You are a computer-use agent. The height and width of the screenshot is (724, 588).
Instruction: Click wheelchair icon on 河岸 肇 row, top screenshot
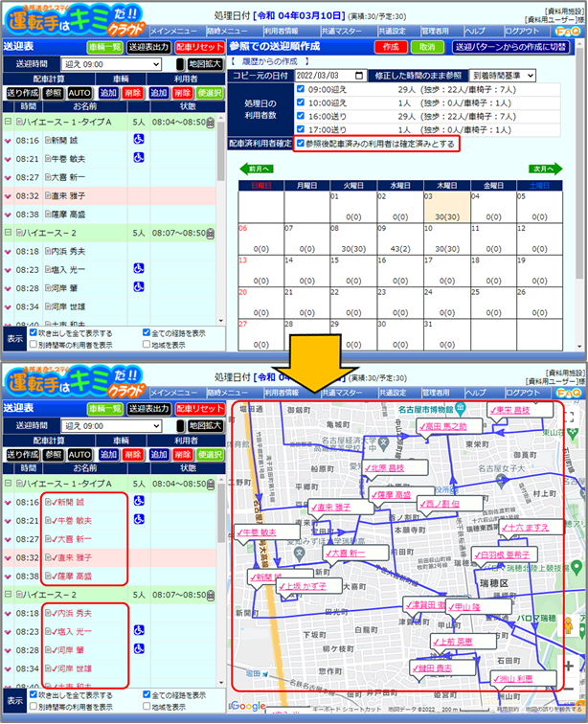point(139,286)
